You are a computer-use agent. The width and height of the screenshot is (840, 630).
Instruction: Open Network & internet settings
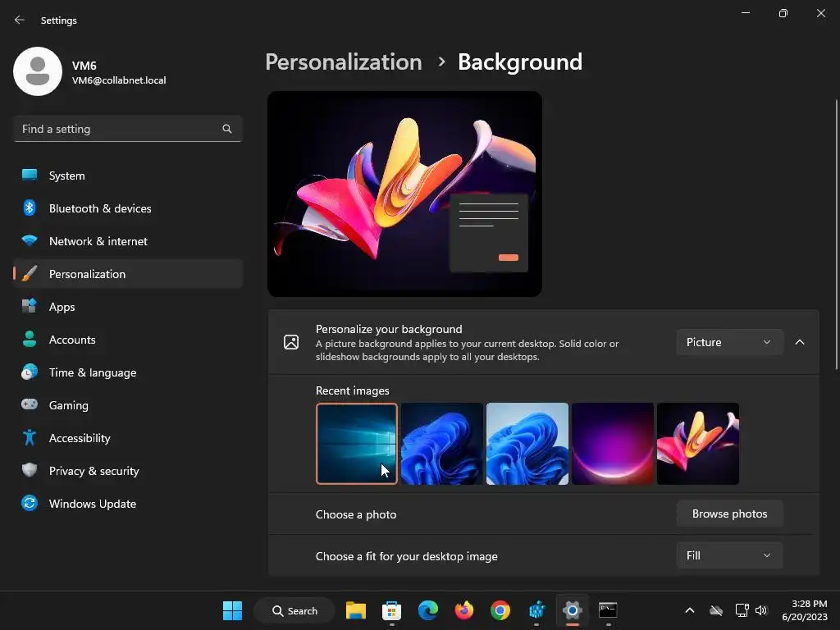(x=128, y=241)
